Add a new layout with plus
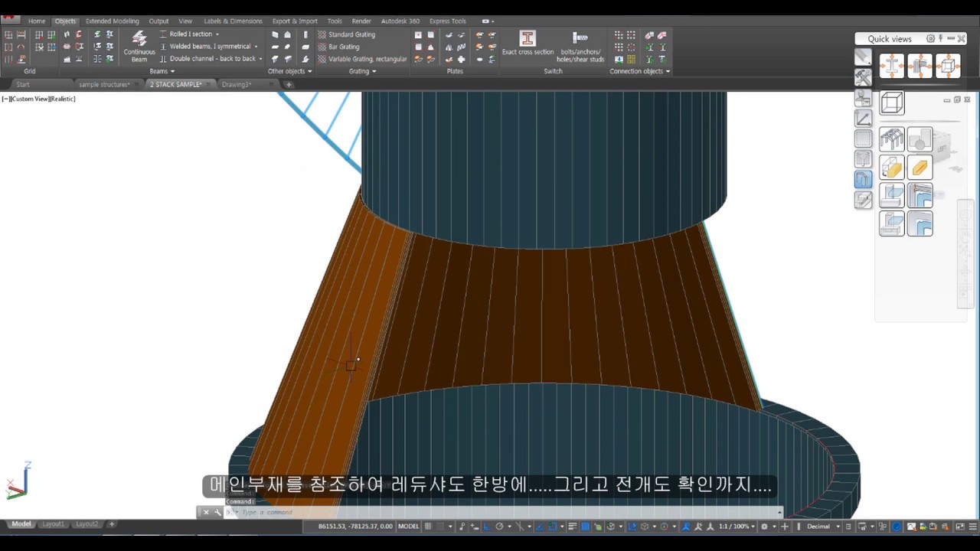 (x=111, y=524)
